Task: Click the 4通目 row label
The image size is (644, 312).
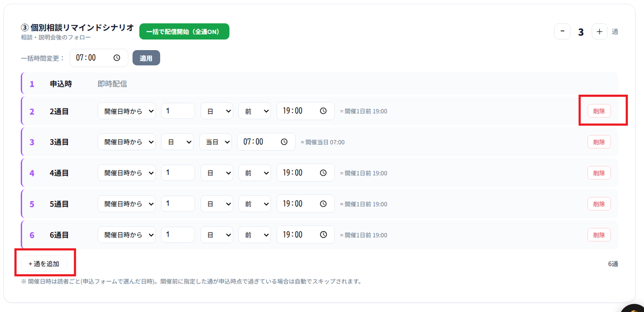Action: pyautogui.click(x=59, y=173)
